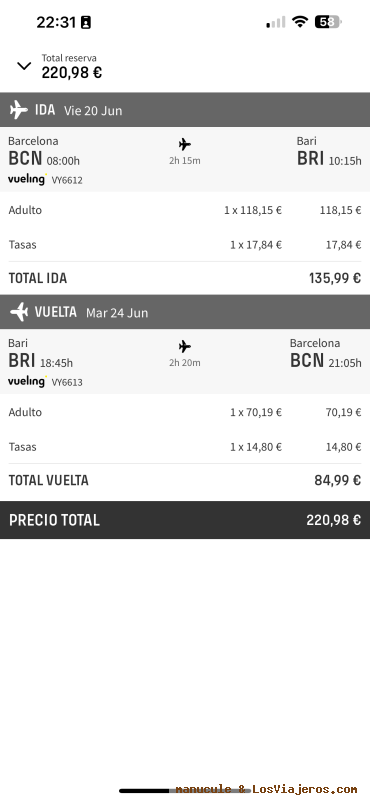This screenshot has width=370, height=800.
Task: Select the IDA Vie 20 Jun header
Action: pyautogui.click(x=185, y=110)
